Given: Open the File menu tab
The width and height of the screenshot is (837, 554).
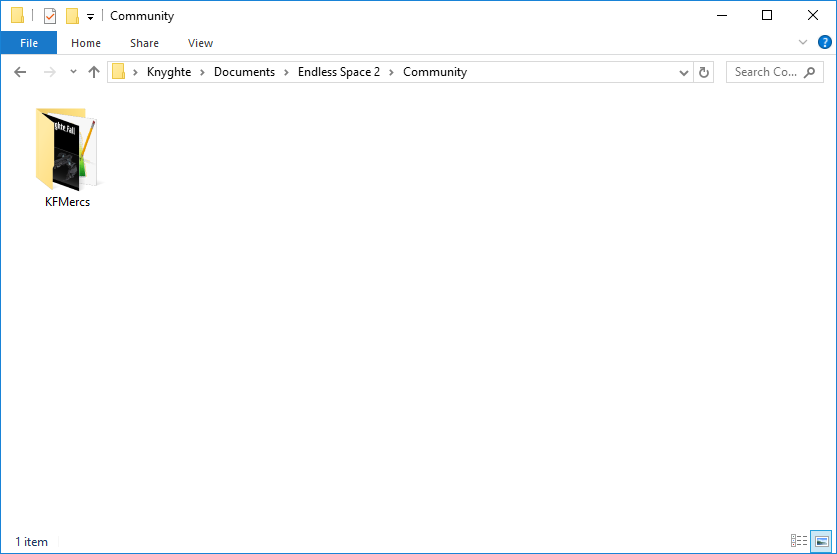Looking at the screenshot, I should (29, 43).
